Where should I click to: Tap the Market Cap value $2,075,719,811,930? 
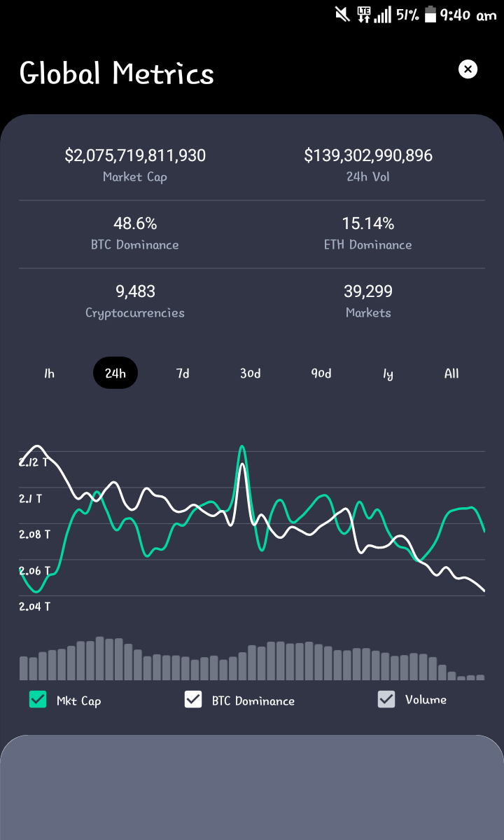click(x=135, y=156)
